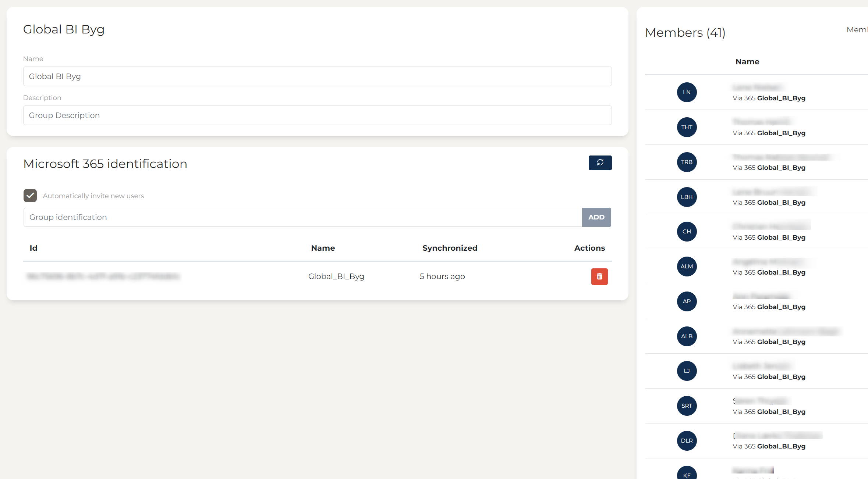Click the Microsoft 365 refresh sync icon
This screenshot has height=479, width=868.
pyautogui.click(x=600, y=162)
